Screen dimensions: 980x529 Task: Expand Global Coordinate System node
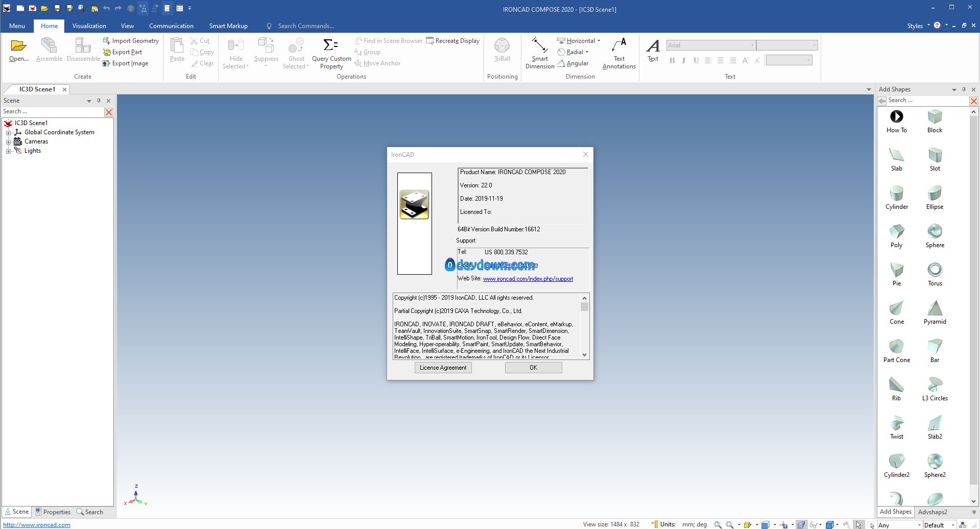point(8,133)
